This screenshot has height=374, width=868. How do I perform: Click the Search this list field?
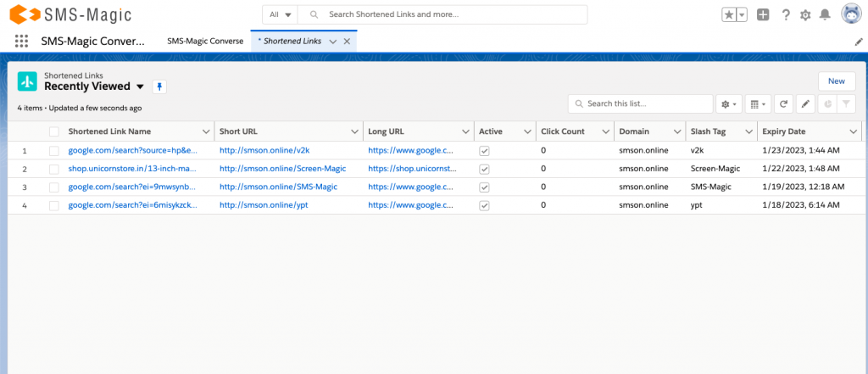pyautogui.click(x=641, y=103)
